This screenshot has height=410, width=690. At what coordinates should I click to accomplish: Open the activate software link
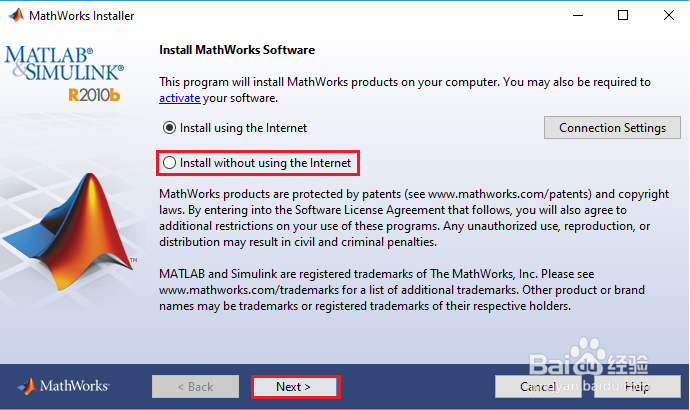180,98
